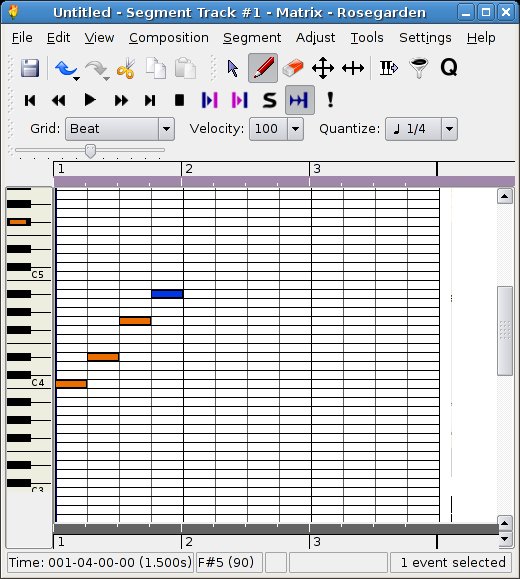Viewport: 520px width, 579px height.
Task: Toggle Solo with the S button
Action: coord(270,100)
